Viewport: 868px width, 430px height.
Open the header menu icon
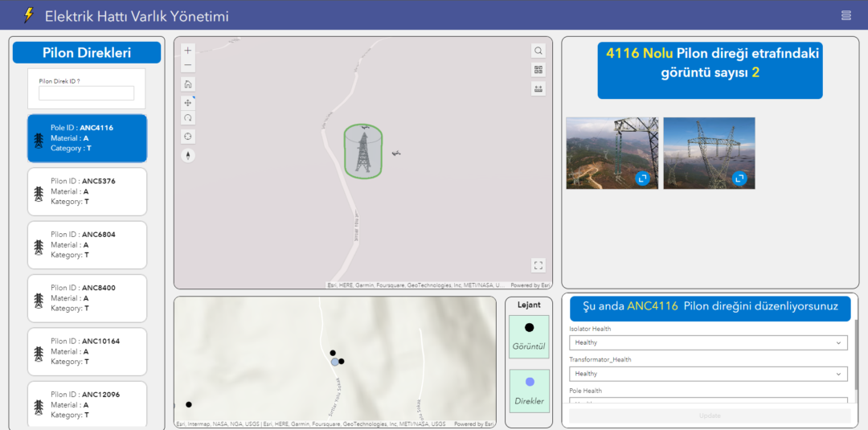845,15
